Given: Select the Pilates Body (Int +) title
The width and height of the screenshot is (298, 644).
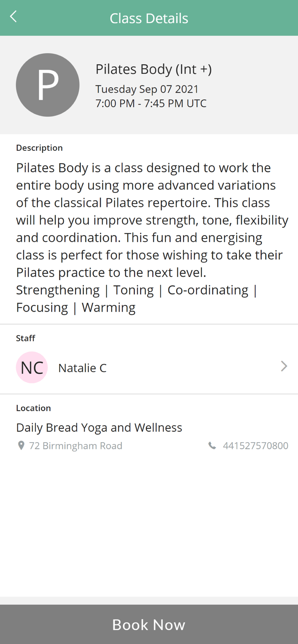Looking at the screenshot, I should 154,70.
